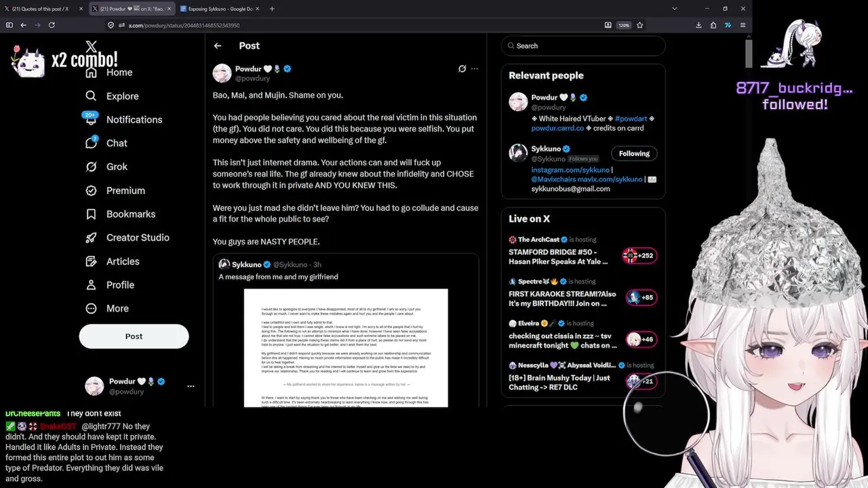
Task: Open the account avatar beside Post button
Action: click(x=94, y=386)
